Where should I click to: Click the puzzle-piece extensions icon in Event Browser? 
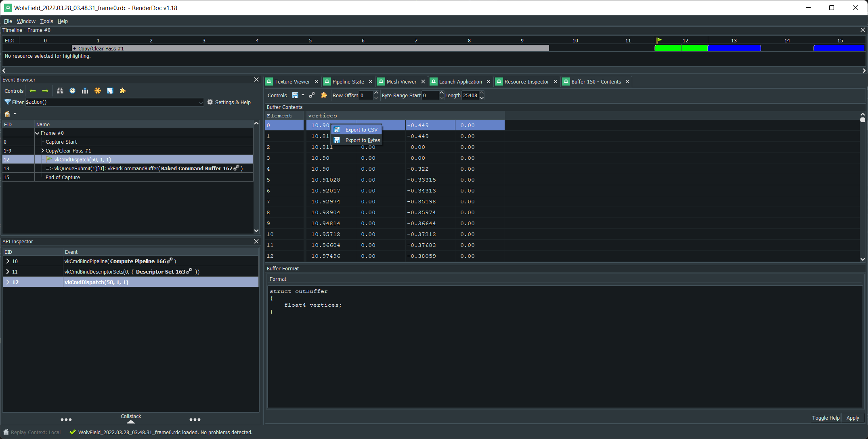(123, 91)
